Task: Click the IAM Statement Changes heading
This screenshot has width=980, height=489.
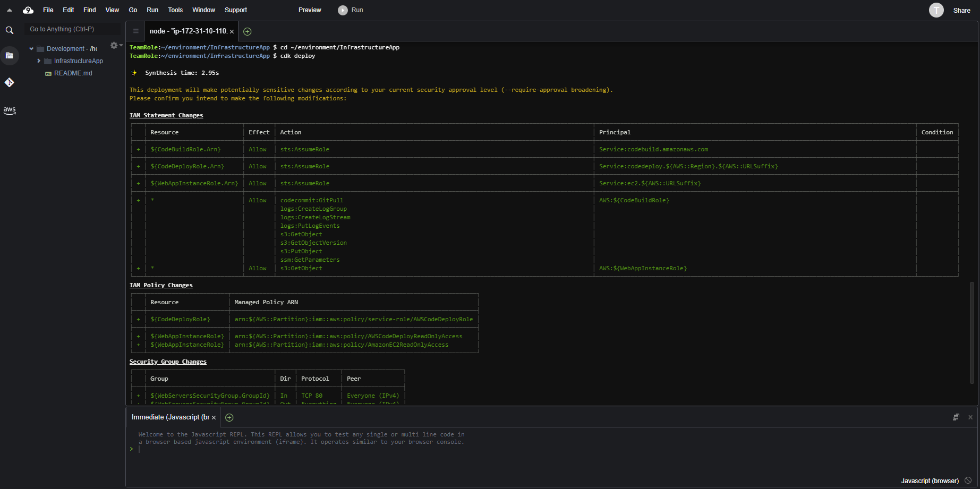Action: 166,115
